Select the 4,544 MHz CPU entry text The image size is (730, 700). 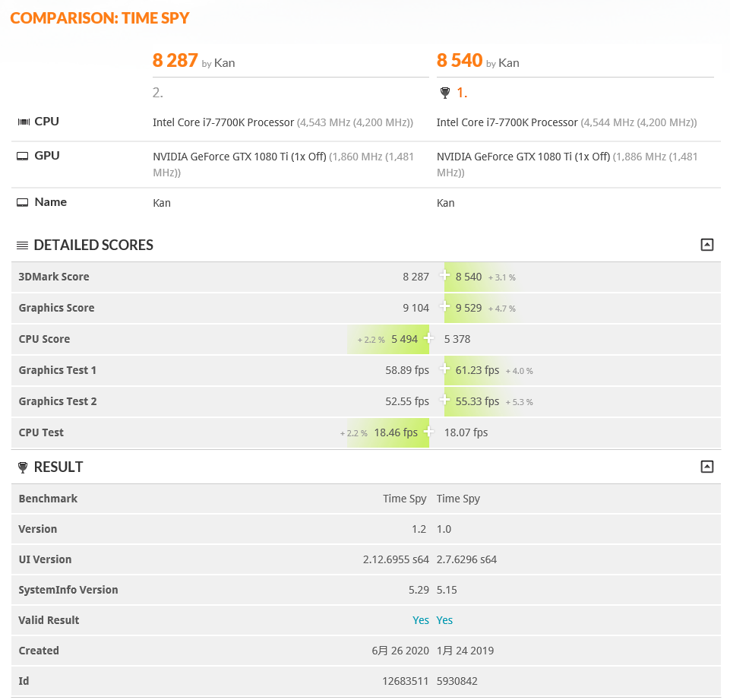click(x=567, y=122)
